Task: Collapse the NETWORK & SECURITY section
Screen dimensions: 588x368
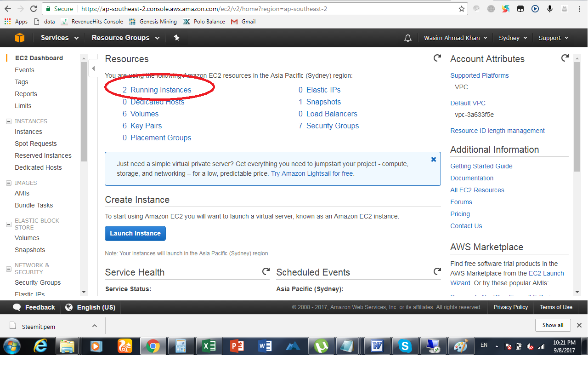Action: tap(9, 269)
